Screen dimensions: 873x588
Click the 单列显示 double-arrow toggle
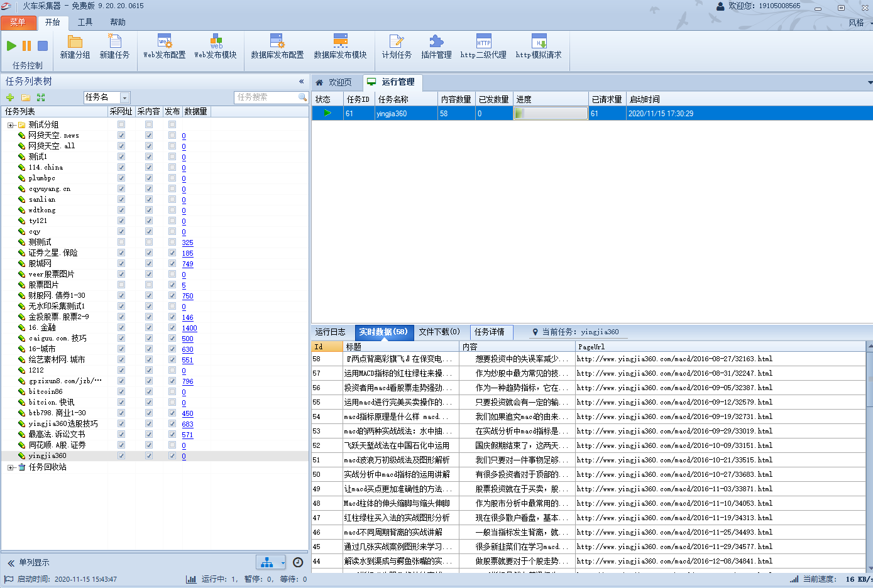11,563
